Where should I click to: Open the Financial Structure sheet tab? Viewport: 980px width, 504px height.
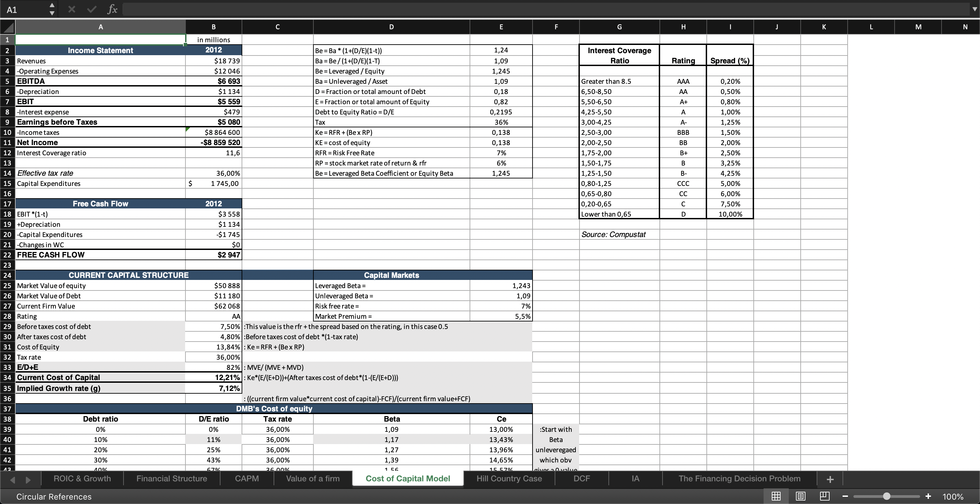(x=171, y=478)
